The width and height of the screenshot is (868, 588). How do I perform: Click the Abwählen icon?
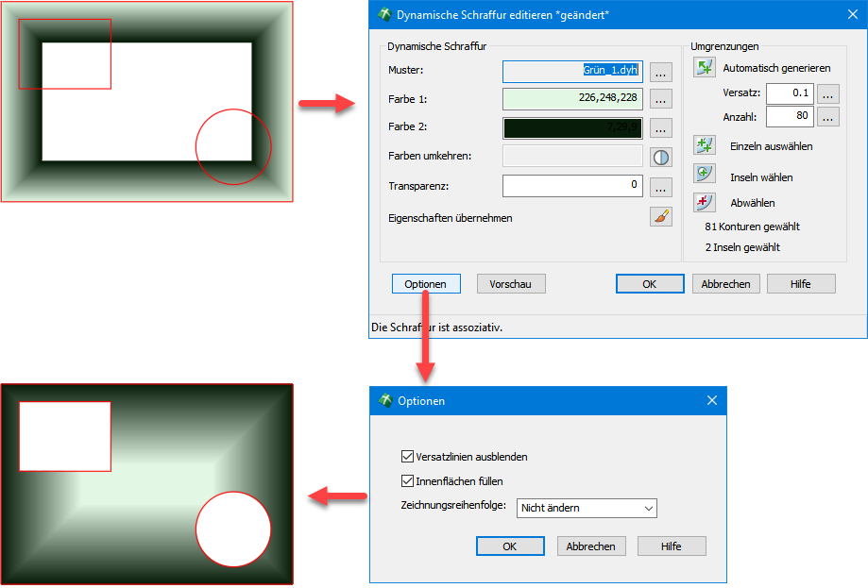(705, 202)
